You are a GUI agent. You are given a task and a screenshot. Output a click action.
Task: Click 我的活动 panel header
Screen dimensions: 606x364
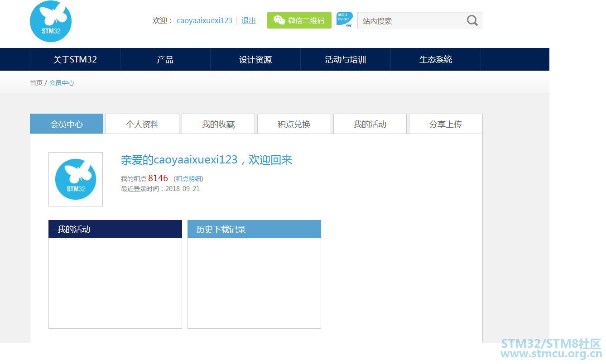point(115,229)
